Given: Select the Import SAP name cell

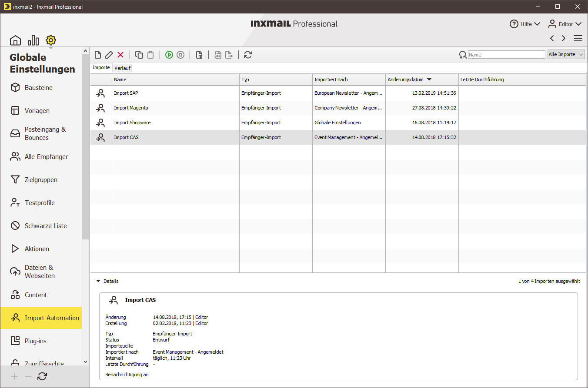Looking at the screenshot, I should point(176,93).
